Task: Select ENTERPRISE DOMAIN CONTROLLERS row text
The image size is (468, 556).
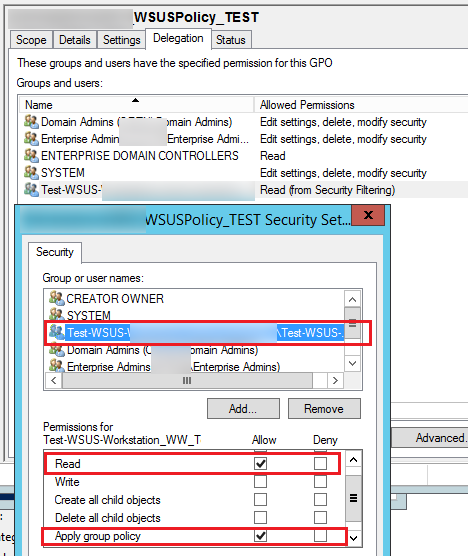Action: 140,156
